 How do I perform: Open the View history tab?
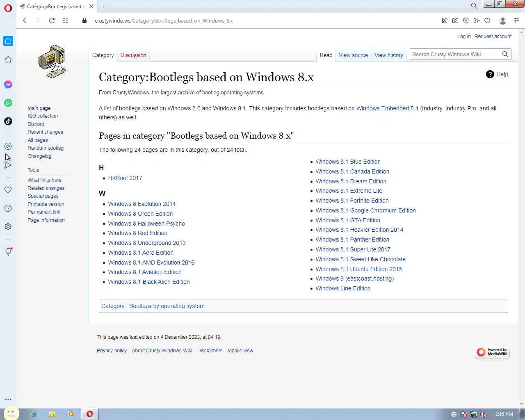coord(388,55)
